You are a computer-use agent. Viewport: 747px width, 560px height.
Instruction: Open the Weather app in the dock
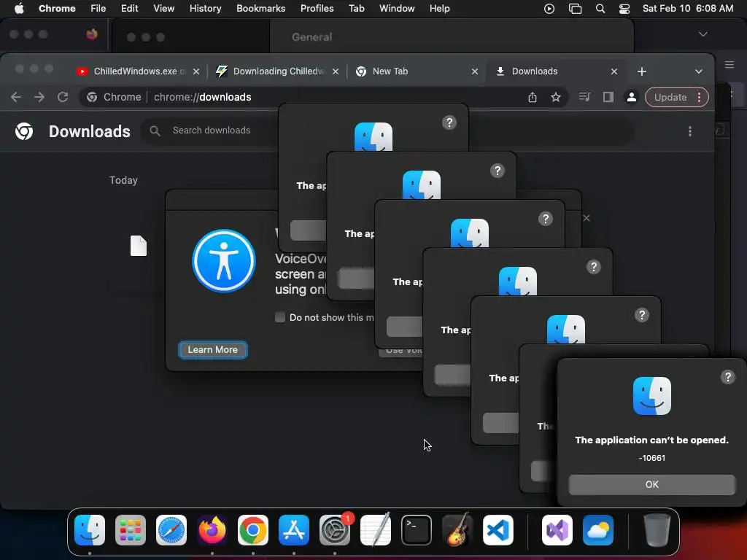click(x=598, y=530)
